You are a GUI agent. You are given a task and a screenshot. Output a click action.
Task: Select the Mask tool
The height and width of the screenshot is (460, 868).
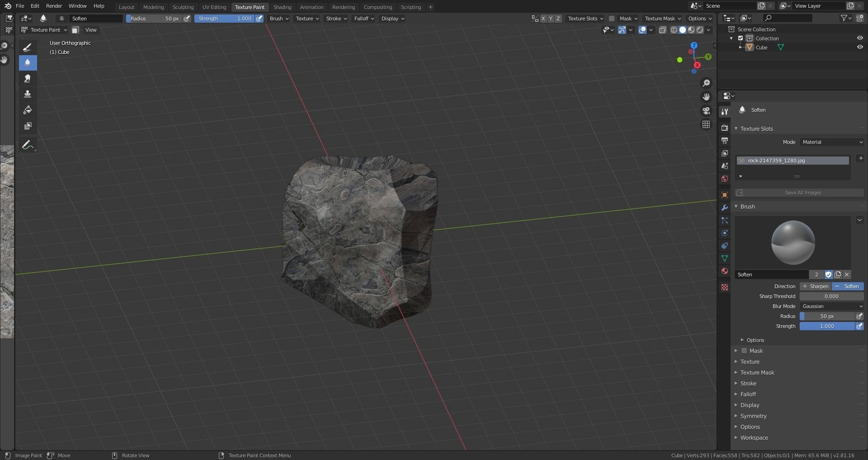[28, 126]
